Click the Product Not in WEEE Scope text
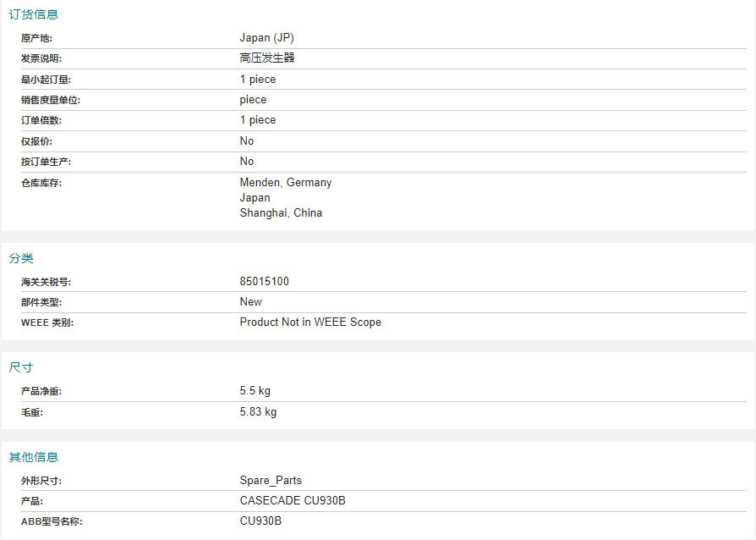This screenshot has height=540, width=756. coord(310,322)
